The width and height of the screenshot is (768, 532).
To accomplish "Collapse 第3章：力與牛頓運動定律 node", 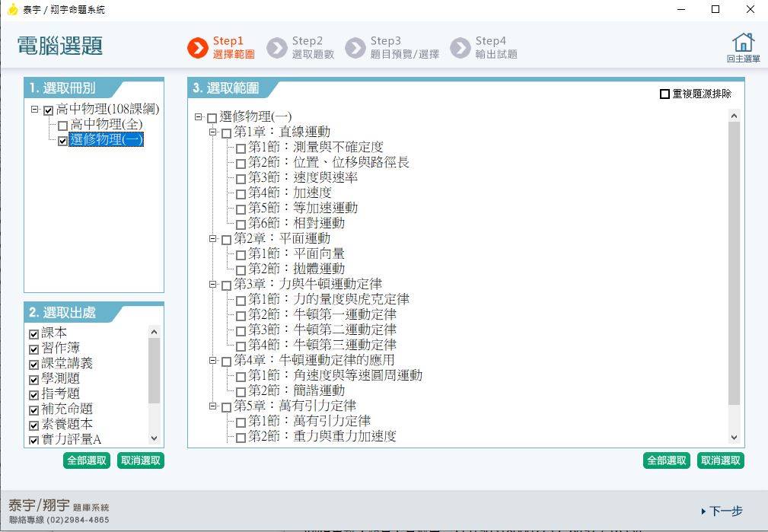I will pyautogui.click(x=212, y=284).
